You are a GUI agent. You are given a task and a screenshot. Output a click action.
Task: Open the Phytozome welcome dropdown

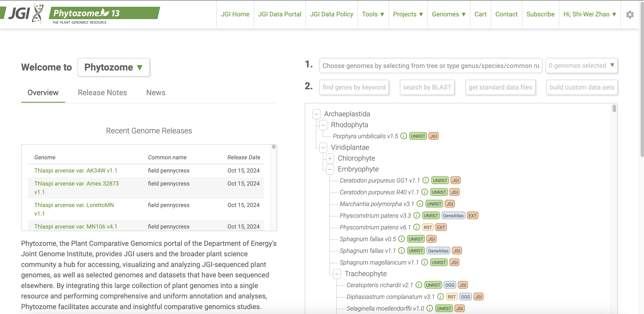114,67
